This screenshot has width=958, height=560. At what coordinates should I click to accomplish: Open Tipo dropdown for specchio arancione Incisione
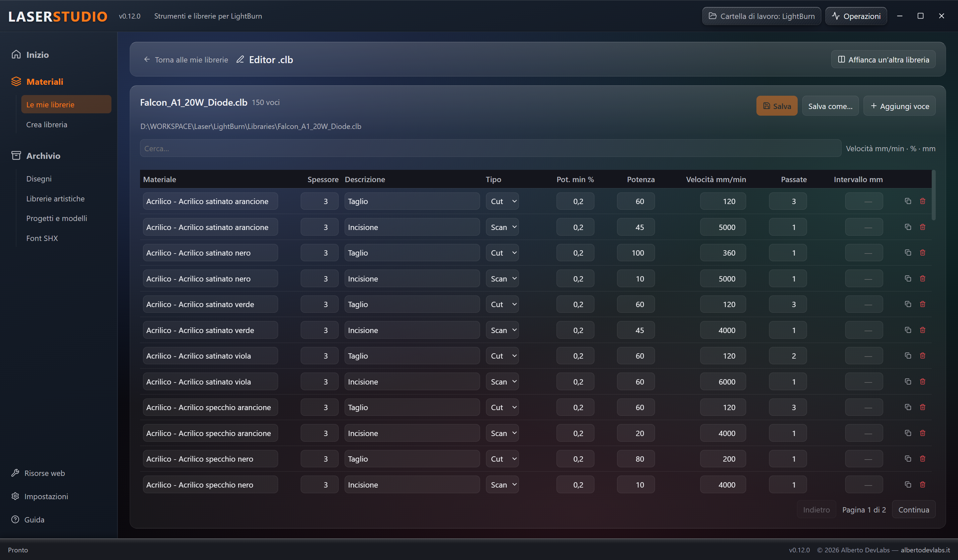coord(502,433)
